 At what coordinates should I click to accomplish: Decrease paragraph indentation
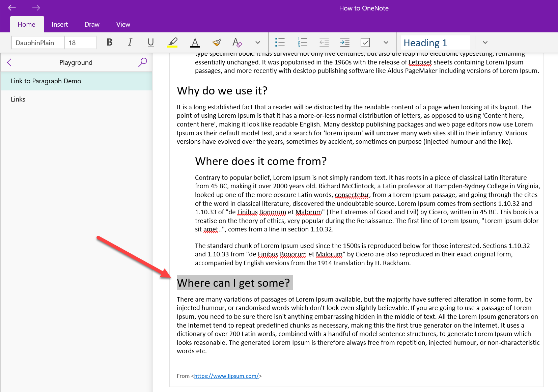tap(324, 43)
